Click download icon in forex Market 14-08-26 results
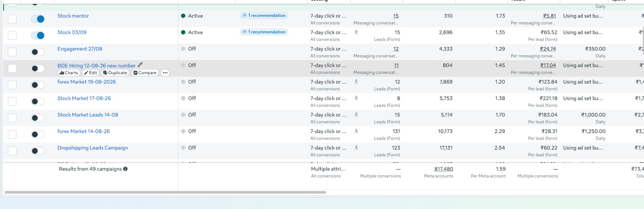Screen dimensions: 644x209 click(356, 131)
